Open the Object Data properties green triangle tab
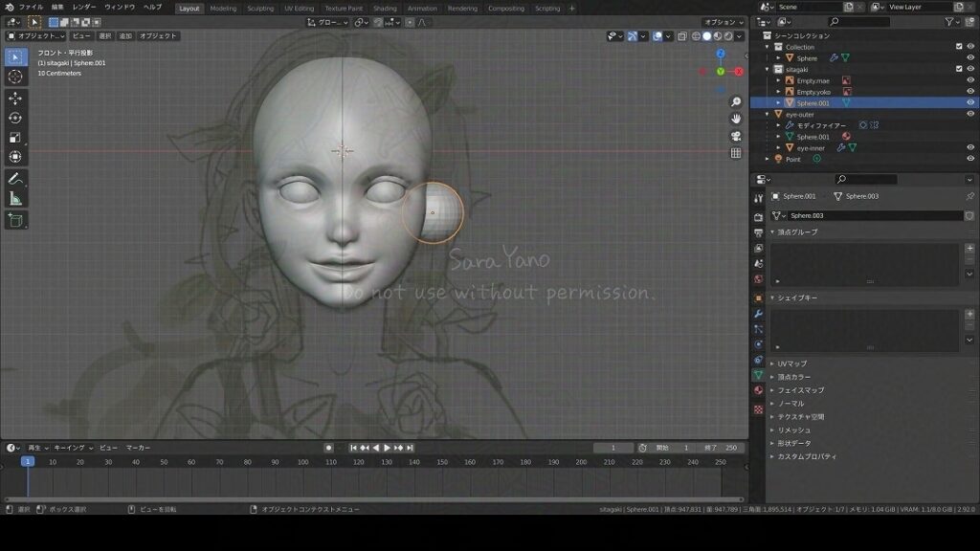The image size is (980, 551). pyautogui.click(x=758, y=375)
